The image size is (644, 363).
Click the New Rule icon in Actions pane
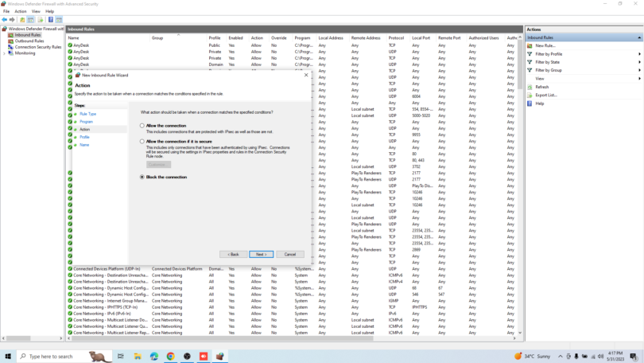pyautogui.click(x=530, y=45)
